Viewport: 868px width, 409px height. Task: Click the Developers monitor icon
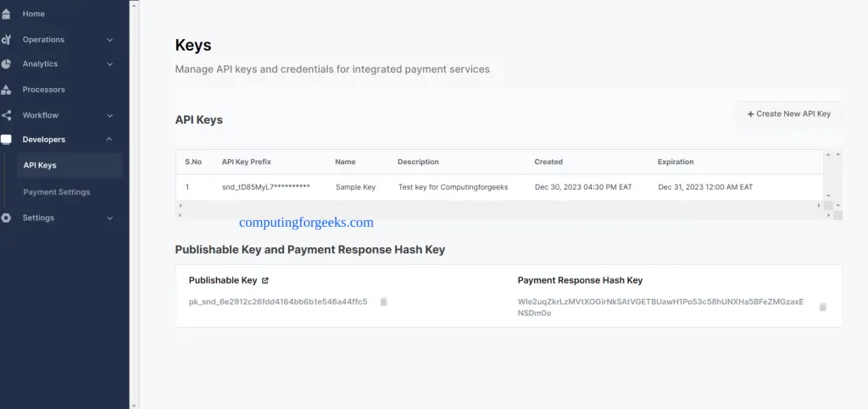(6, 140)
